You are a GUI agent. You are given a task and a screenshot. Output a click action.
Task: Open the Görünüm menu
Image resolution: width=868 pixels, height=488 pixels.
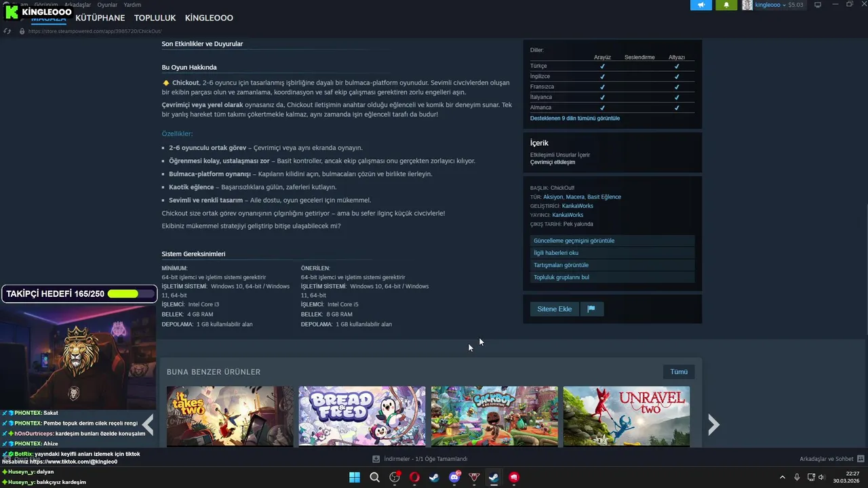[x=46, y=5]
